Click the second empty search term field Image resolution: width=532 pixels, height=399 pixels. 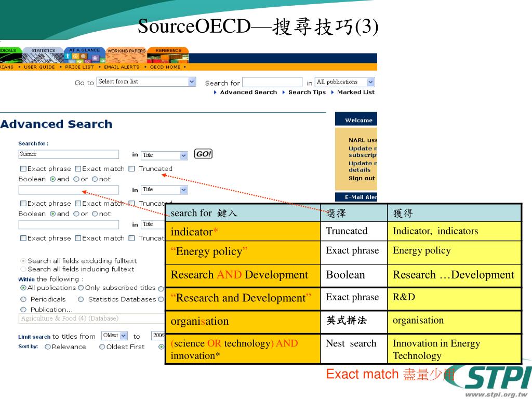(x=69, y=190)
